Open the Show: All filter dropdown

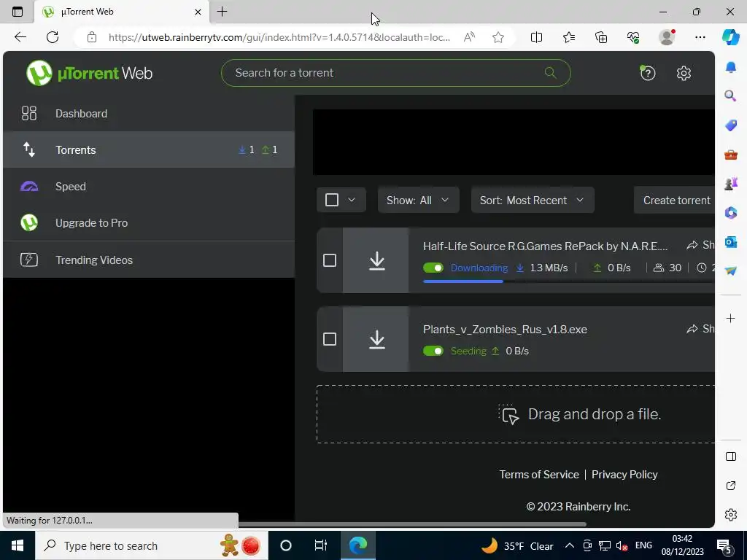point(418,200)
